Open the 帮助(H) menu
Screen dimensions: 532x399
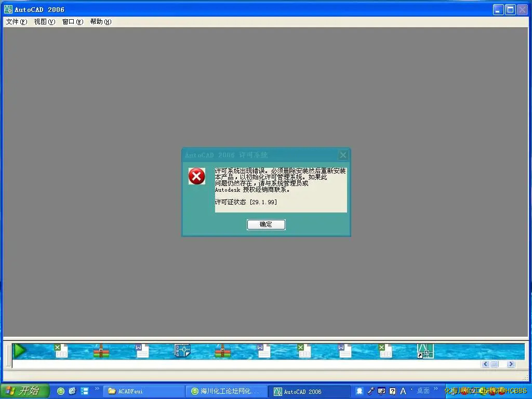click(x=101, y=22)
